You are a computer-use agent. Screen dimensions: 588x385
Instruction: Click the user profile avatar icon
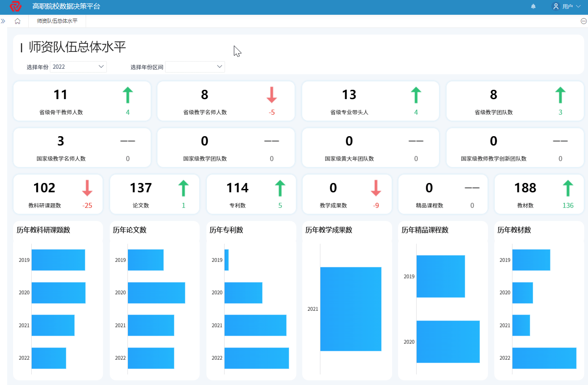(556, 6)
